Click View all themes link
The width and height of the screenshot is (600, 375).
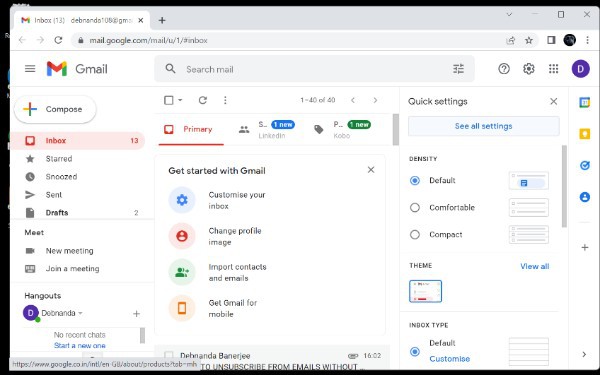535,266
